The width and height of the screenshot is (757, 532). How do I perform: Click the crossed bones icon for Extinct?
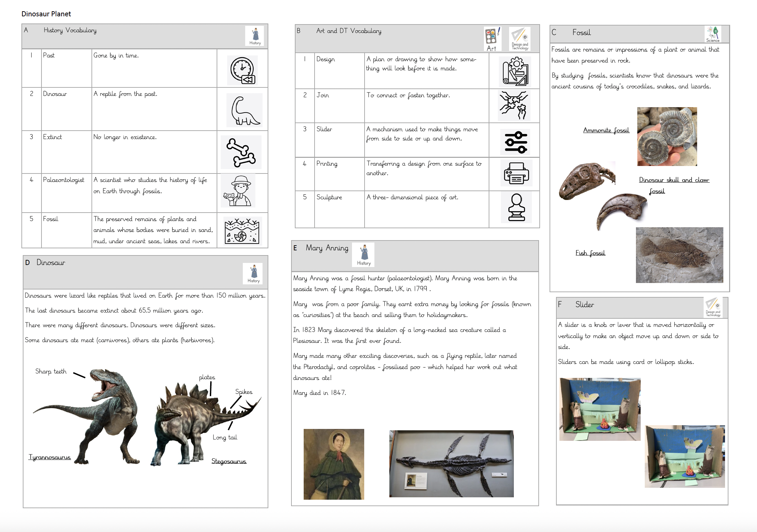click(x=241, y=152)
